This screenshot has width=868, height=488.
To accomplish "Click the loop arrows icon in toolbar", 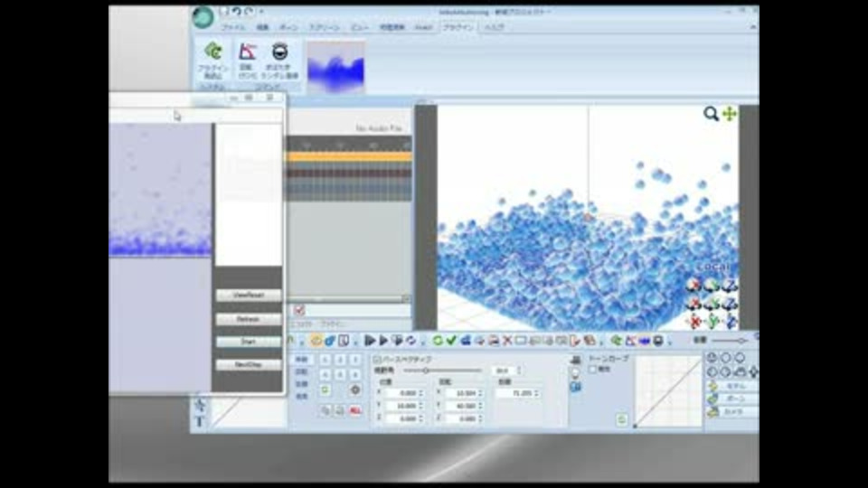I will click(410, 341).
